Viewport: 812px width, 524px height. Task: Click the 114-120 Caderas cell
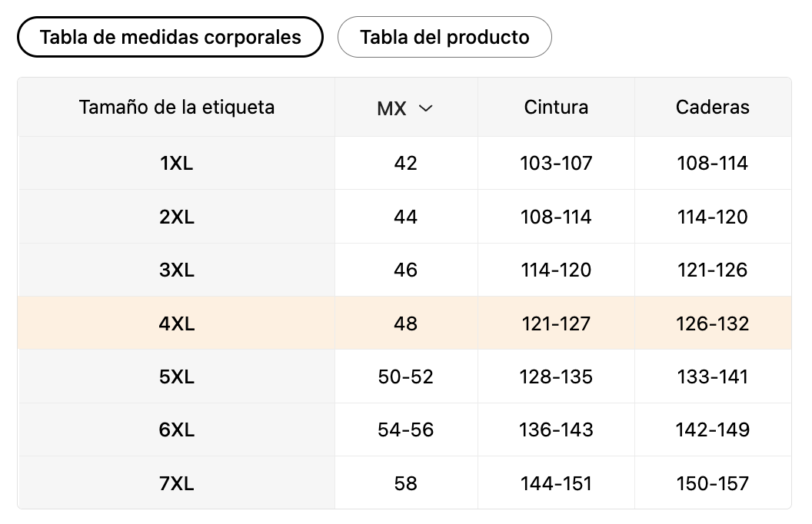click(712, 217)
